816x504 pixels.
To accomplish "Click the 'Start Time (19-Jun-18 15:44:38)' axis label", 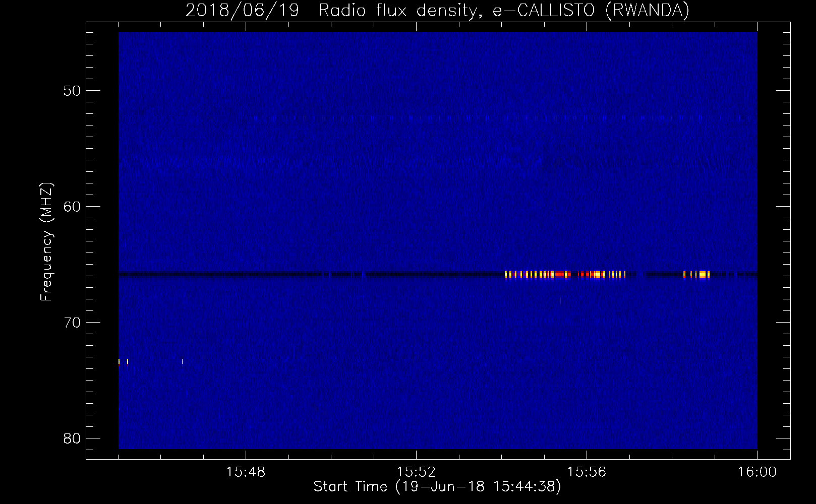I will click(437, 487).
